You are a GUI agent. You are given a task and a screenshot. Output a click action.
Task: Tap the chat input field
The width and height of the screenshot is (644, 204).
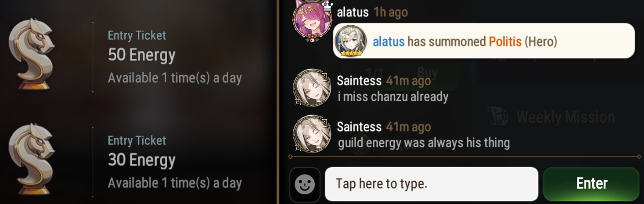tap(431, 184)
